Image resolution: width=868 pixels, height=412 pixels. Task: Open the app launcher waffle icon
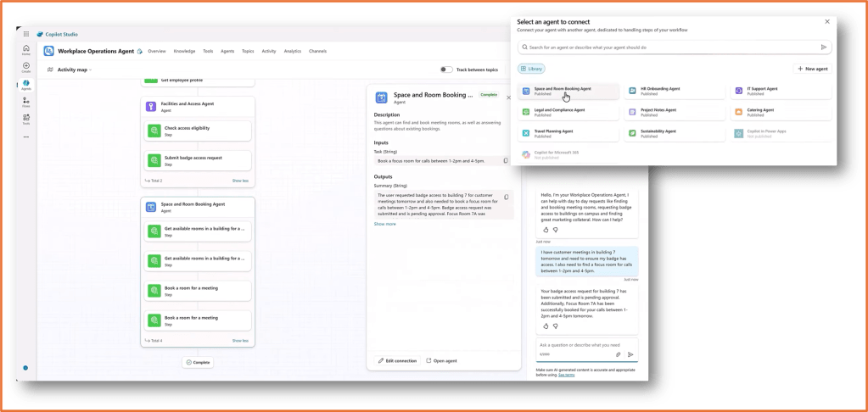tap(26, 34)
